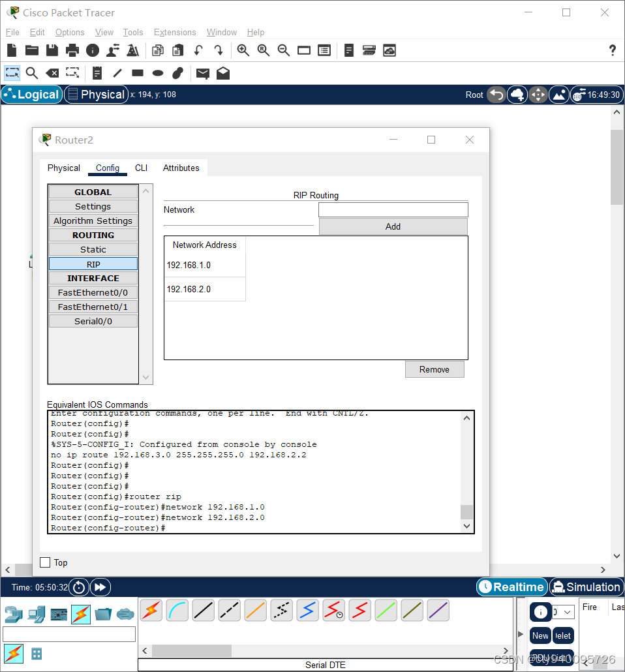The width and height of the screenshot is (625, 672).
Task: Click the Add Complex PDU open envelope icon
Action: [x=223, y=73]
